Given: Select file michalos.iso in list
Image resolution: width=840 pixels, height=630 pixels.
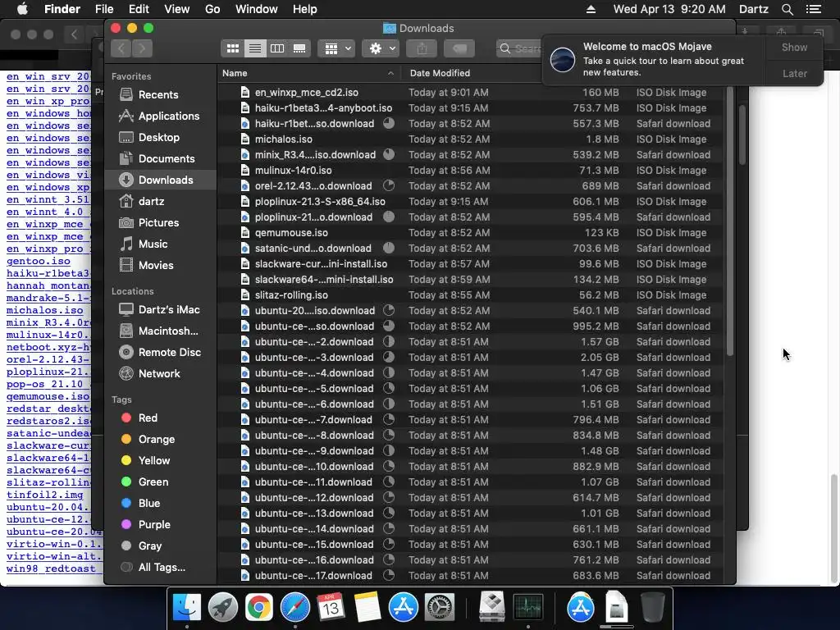Looking at the screenshot, I should point(472,139).
